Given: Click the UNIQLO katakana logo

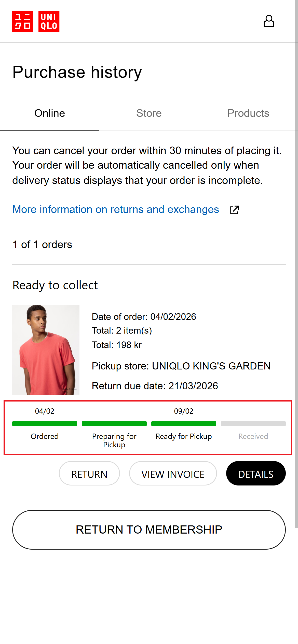Looking at the screenshot, I should pos(23,21).
